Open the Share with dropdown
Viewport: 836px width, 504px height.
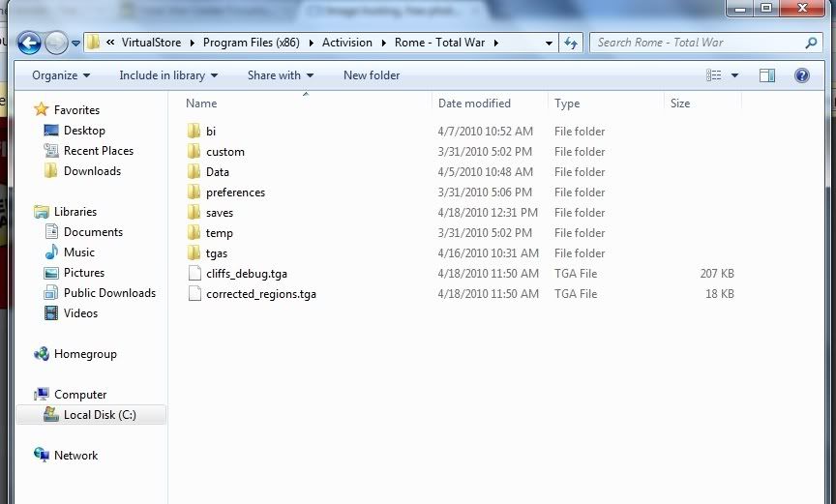click(280, 75)
